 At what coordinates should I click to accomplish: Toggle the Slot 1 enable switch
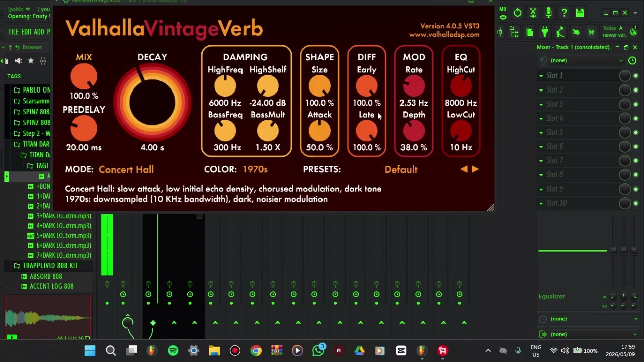coord(636,75)
